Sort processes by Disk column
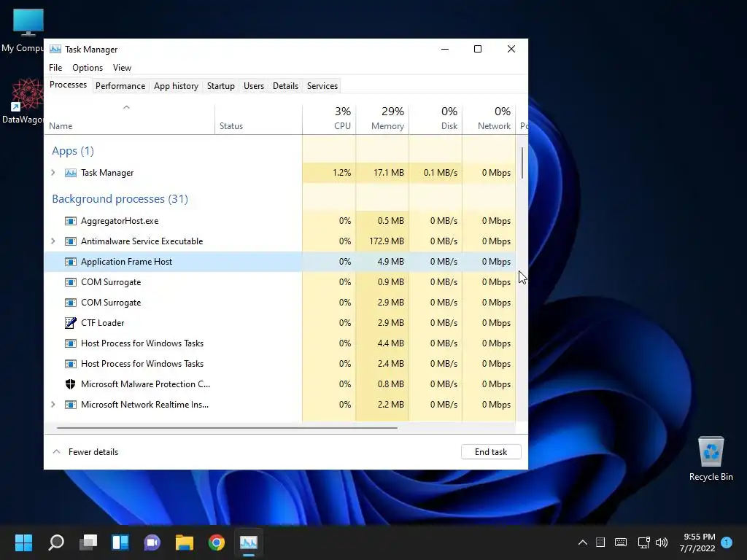747x560 pixels. click(x=436, y=119)
